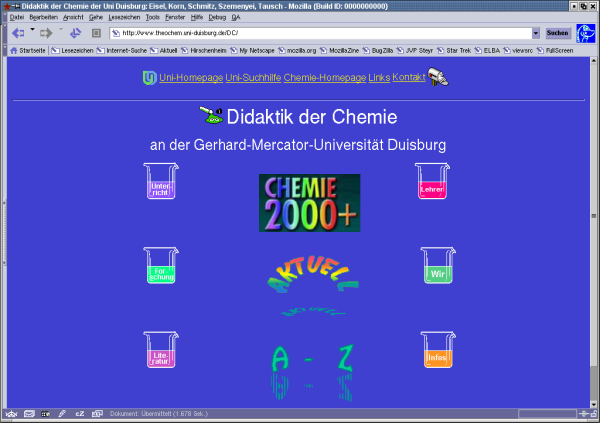
Task: Open the Chemie 2000+ banner image
Action: coord(310,203)
